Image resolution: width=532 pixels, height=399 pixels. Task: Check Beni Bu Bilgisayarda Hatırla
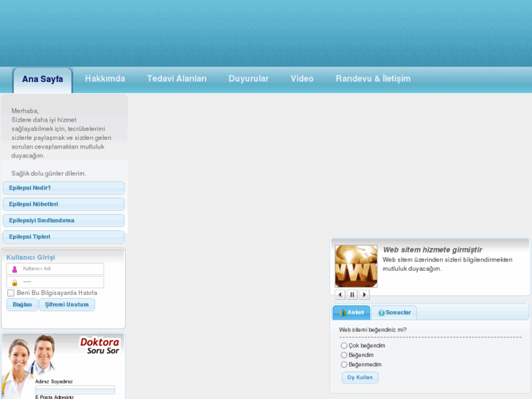coord(11,293)
